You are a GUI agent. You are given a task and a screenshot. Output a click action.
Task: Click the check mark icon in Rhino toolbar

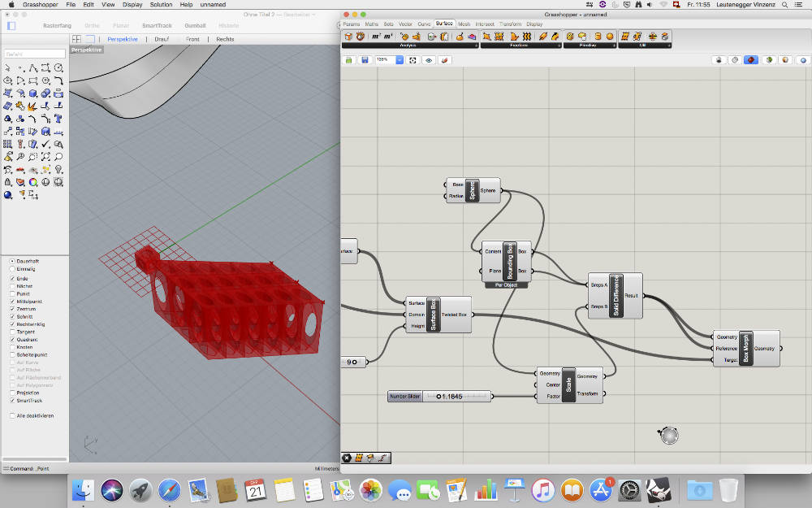45,144
